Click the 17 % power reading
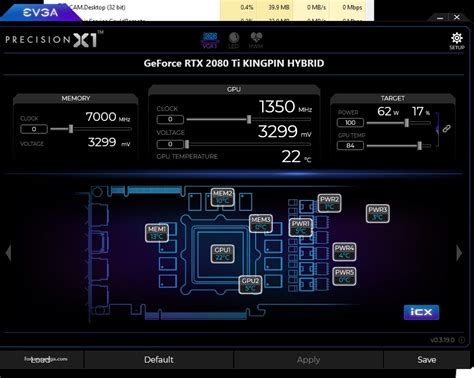 click(x=421, y=111)
